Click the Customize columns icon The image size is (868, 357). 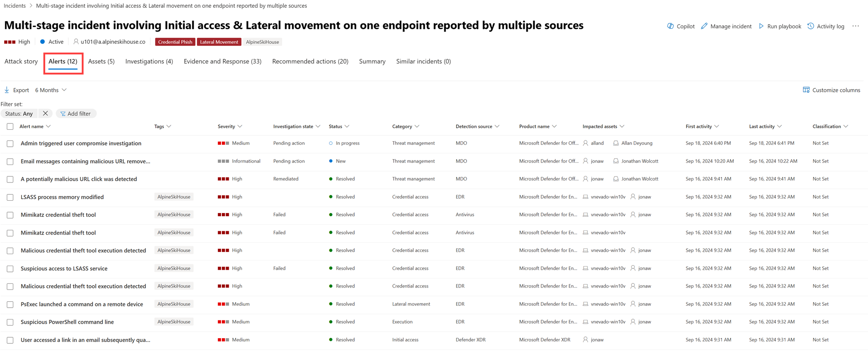[x=806, y=90]
